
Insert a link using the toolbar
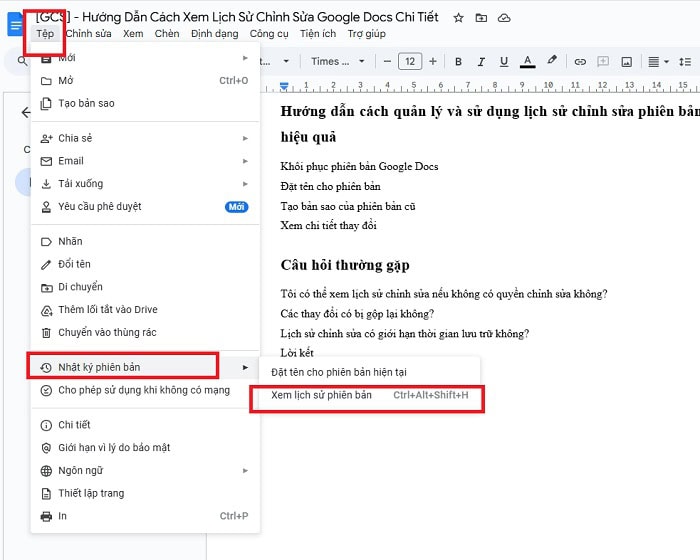coord(580,62)
